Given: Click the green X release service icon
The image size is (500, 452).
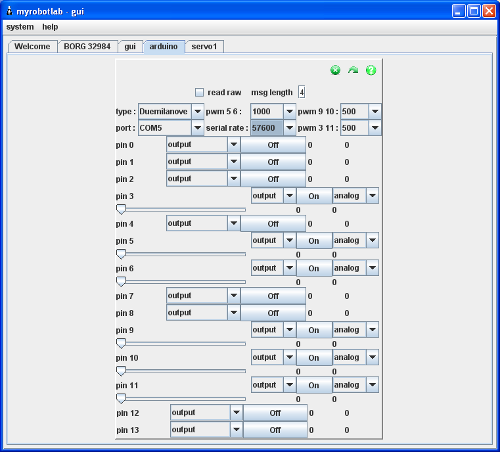Looking at the screenshot, I should [x=335, y=70].
